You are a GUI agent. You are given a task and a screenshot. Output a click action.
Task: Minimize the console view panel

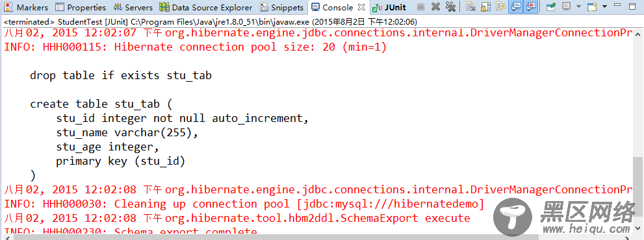pyautogui.click(x=617, y=5)
